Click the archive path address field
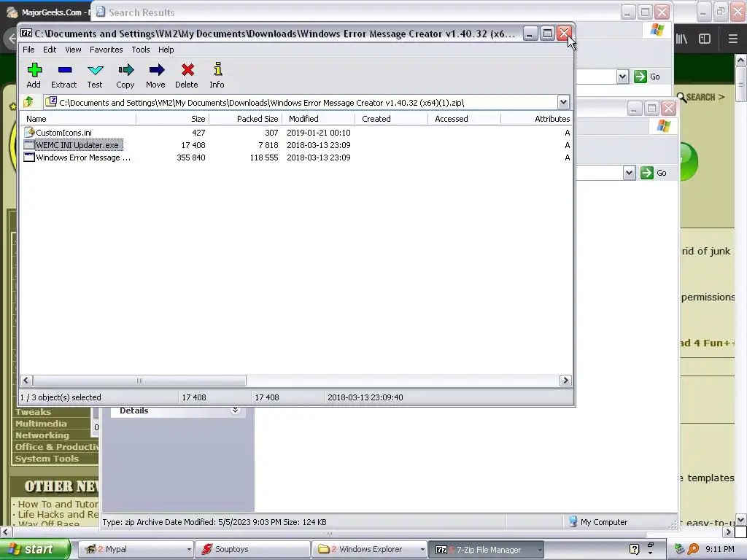Screen dimensions: 747x560 (301, 102)
